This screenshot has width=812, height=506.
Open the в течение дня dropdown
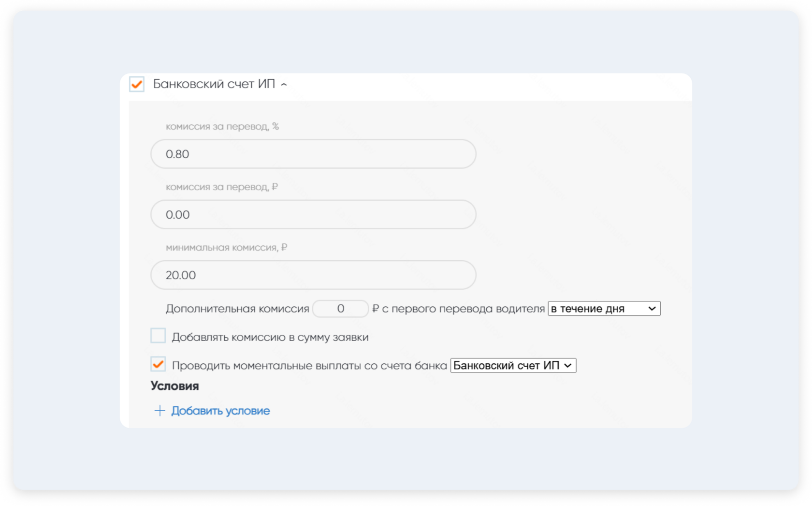click(x=604, y=309)
